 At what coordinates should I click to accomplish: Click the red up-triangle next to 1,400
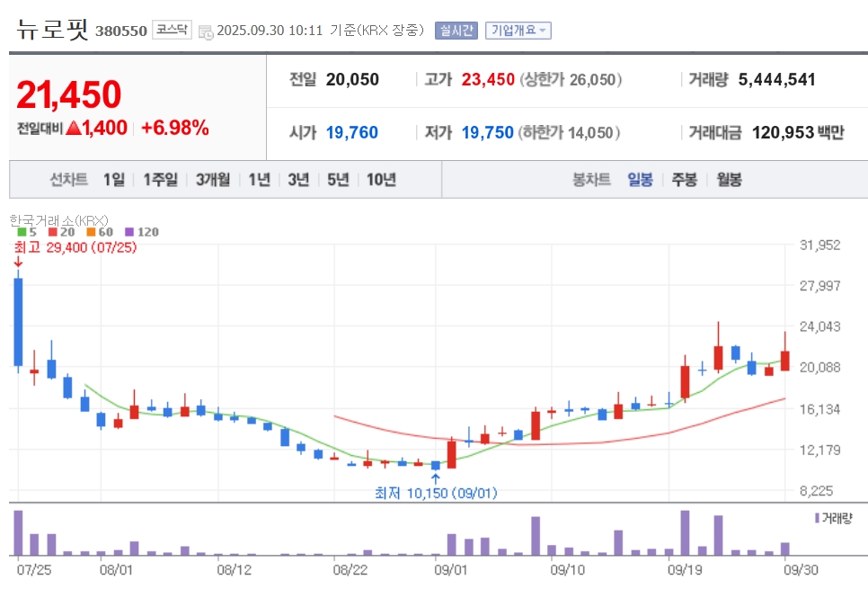[x=74, y=129]
